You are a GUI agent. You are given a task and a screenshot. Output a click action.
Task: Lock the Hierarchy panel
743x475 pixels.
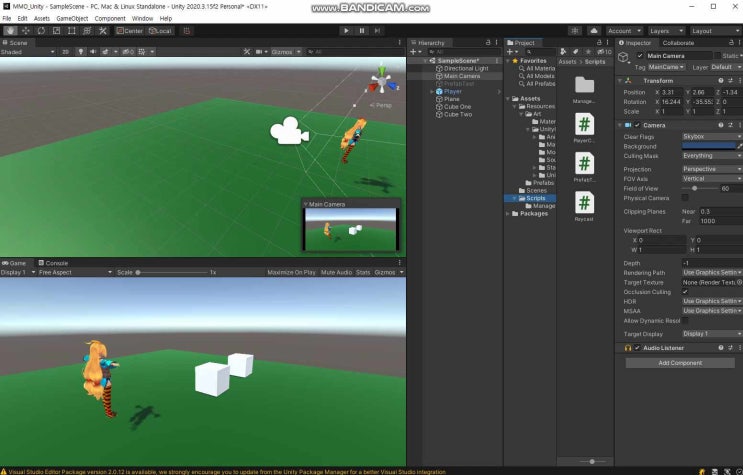(x=488, y=43)
